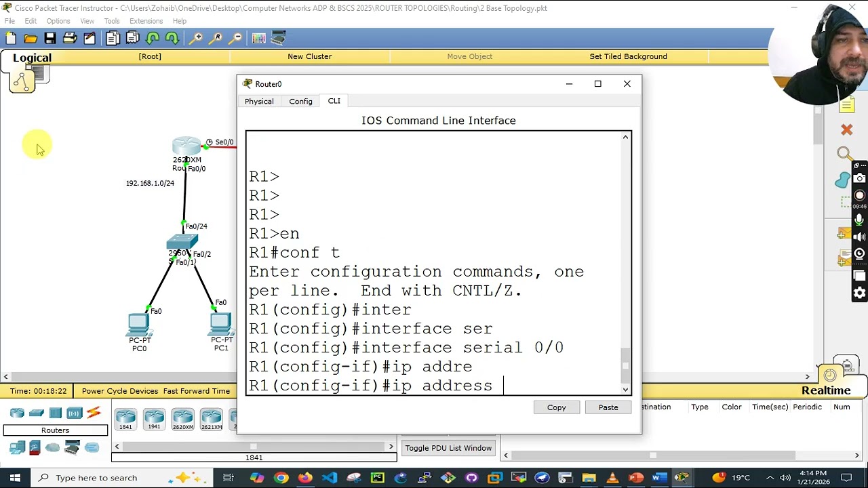
Task: Save the topology using floppy disk icon
Action: pyautogui.click(x=50, y=39)
